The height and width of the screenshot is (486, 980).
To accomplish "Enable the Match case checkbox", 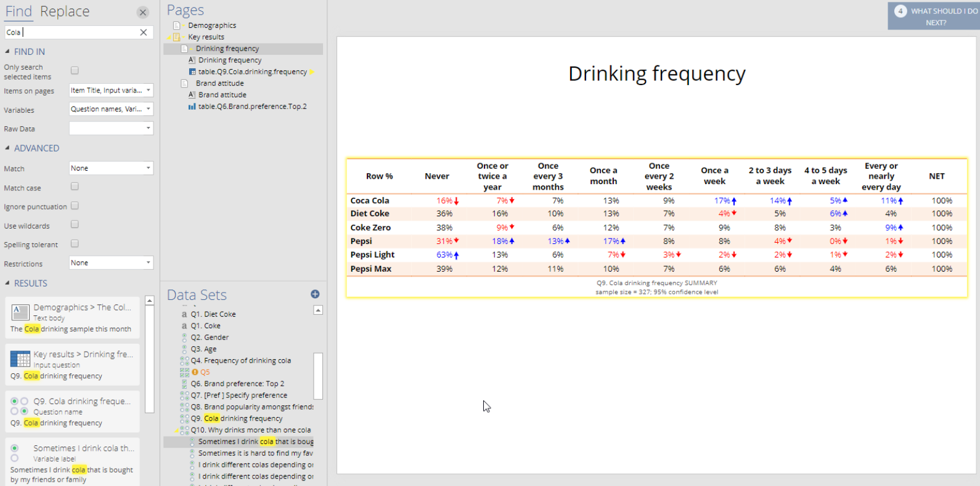I will pyautogui.click(x=75, y=187).
